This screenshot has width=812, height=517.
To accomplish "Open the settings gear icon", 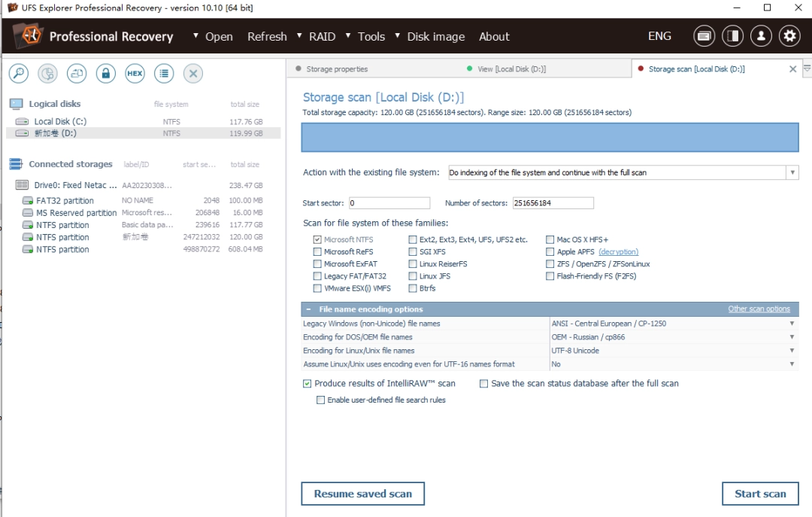I will [x=789, y=35].
